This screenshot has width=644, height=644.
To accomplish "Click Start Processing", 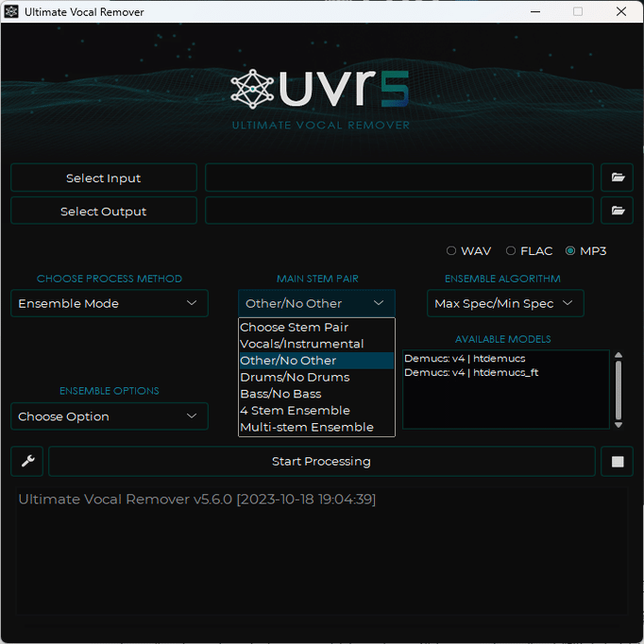I will pos(322,461).
